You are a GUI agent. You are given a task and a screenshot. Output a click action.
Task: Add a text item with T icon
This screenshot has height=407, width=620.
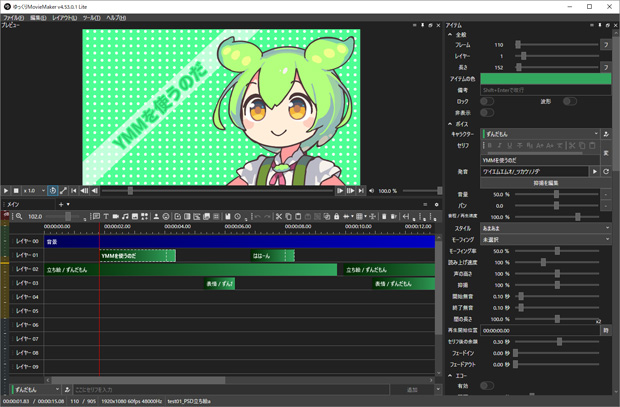(x=106, y=216)
